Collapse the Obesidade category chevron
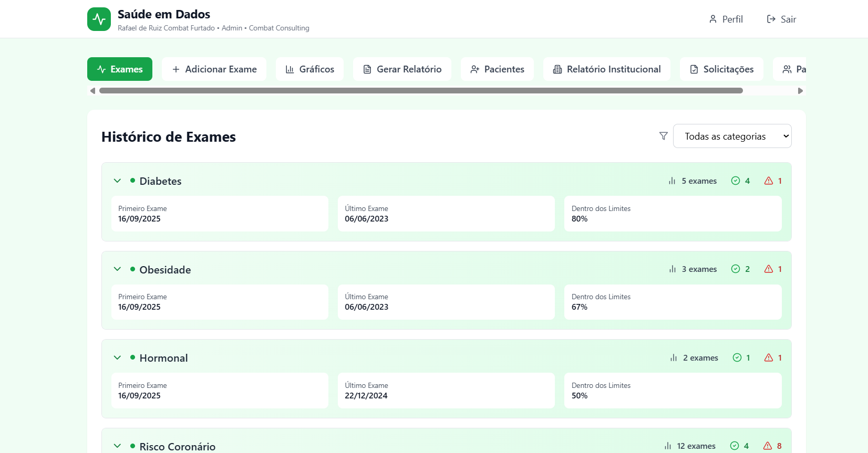The image size is (868, 453). (117, 269)
